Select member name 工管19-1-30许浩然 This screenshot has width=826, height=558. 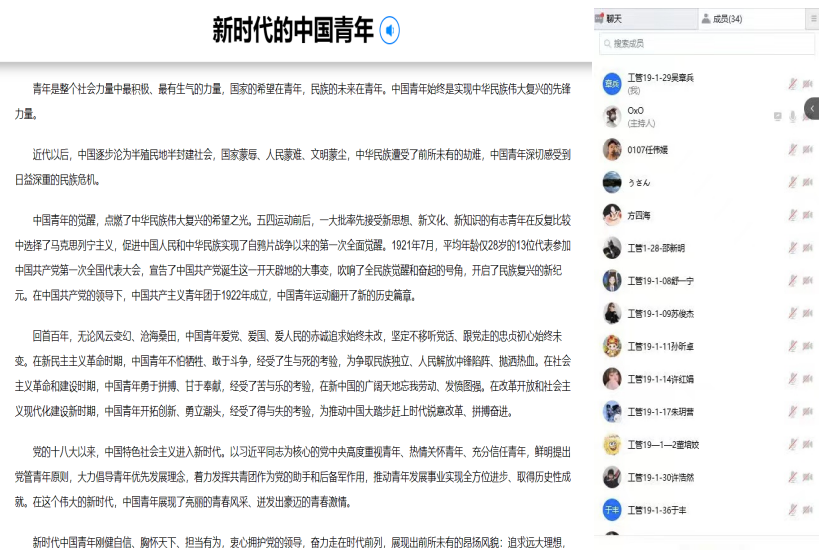point(660,478)
